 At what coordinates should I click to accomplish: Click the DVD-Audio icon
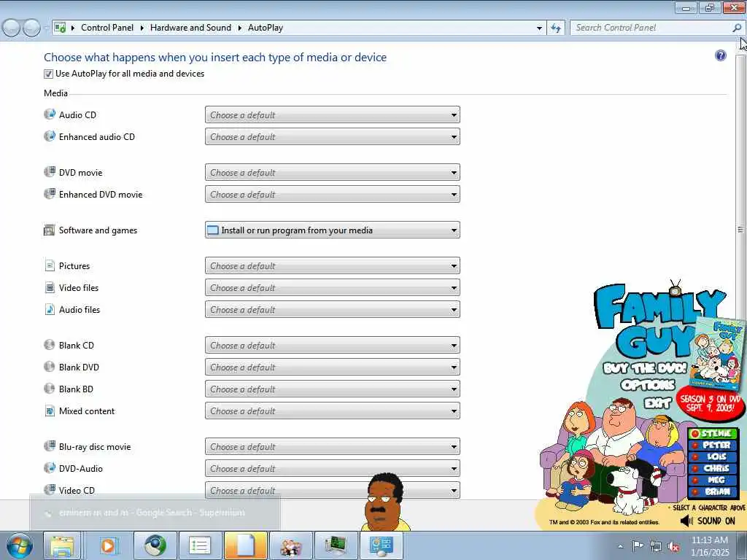pos(50,468)
